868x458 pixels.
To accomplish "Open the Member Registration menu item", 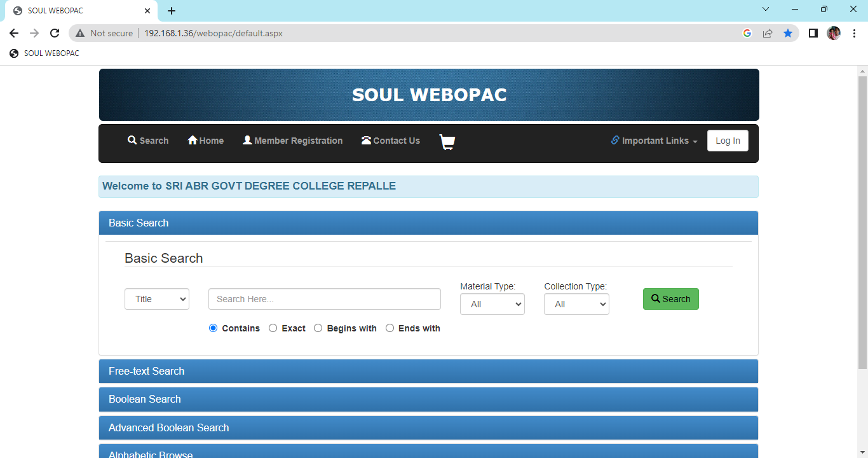I will coord(293,141).
